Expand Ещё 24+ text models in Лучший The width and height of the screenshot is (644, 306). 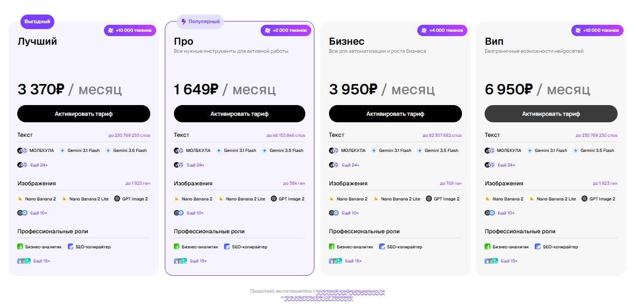39,165
